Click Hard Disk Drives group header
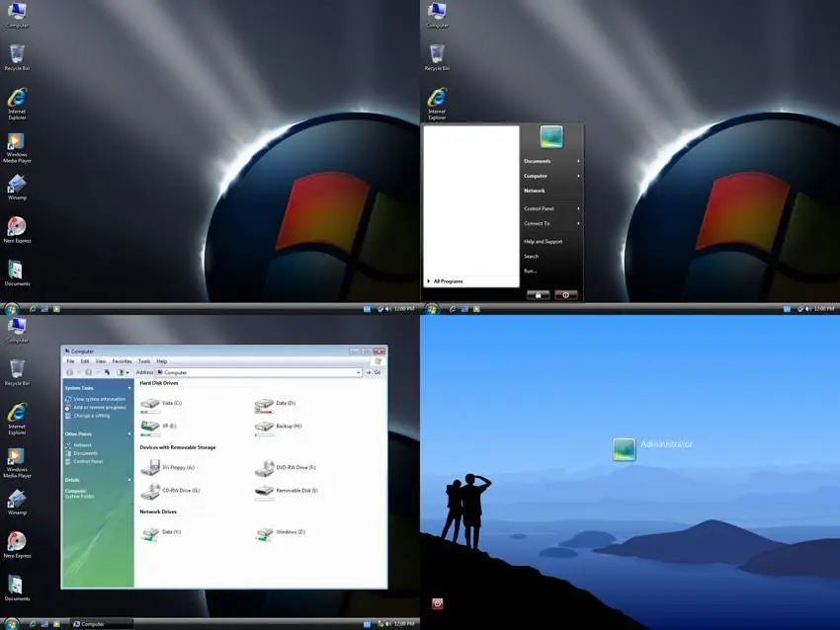This screenshot has height=630, width=840. pyautogui.click(x=158, y=383)
